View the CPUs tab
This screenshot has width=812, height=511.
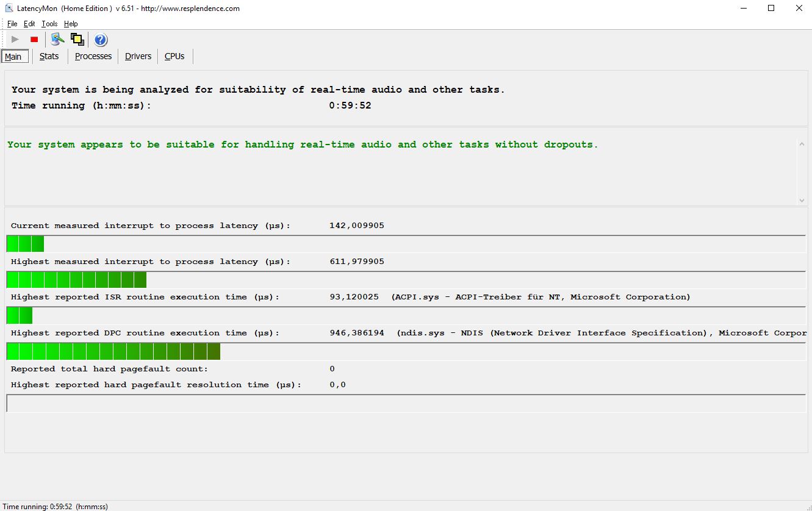pyautogui.click(x=174, y=56)
